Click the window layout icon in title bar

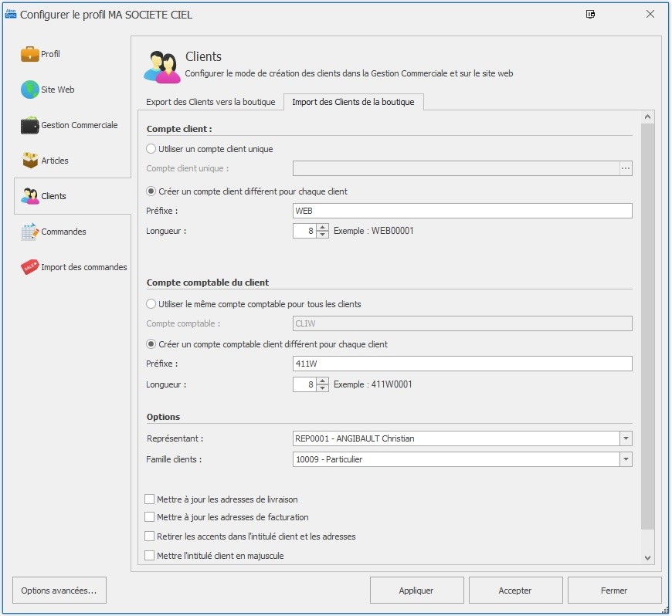pos(590,14)
